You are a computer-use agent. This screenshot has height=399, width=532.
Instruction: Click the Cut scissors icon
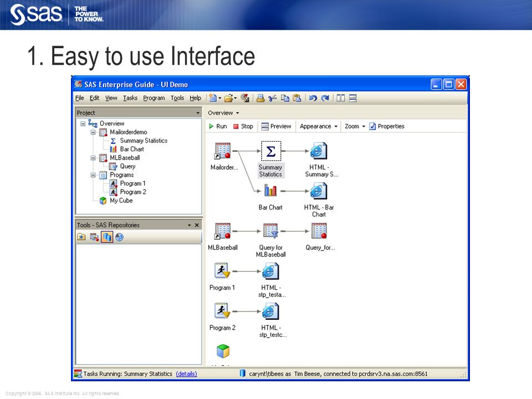pyautogui.click(x=273, y=98)
